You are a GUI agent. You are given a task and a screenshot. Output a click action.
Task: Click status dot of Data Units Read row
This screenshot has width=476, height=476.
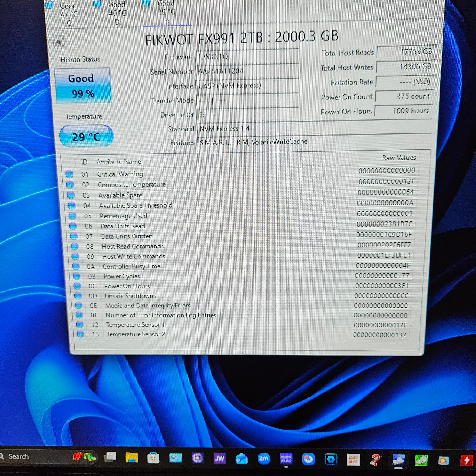click(73, 226)
